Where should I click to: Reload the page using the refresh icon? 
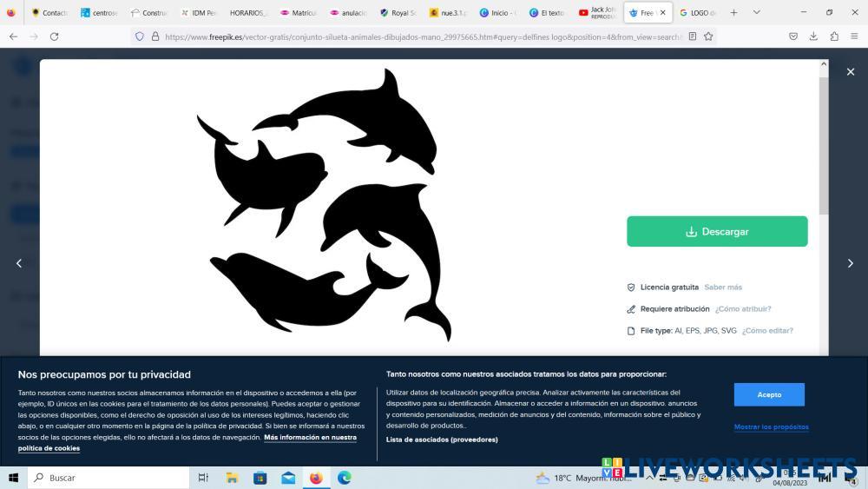[54, 36]
